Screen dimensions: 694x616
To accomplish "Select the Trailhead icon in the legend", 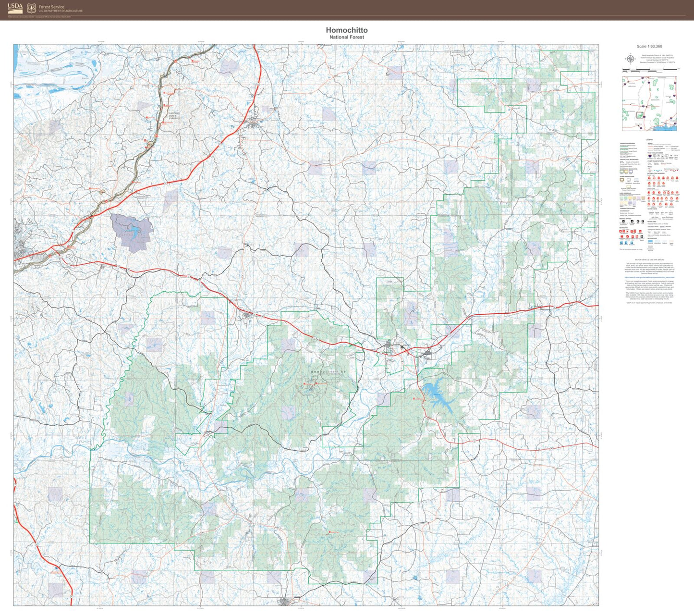I will pyautogui.click(x=640, y=231).
